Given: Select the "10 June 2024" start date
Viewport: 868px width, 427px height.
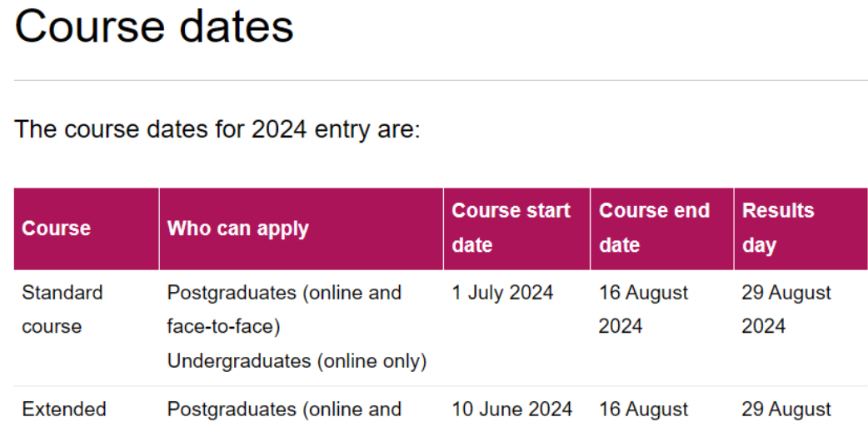Looking at the screenshot, I should [511, 409].
